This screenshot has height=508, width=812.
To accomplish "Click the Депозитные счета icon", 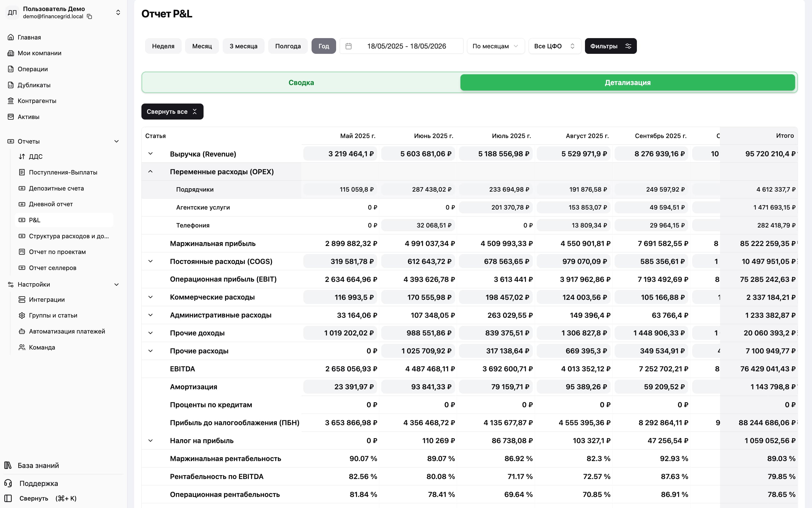I will [22, 188].
